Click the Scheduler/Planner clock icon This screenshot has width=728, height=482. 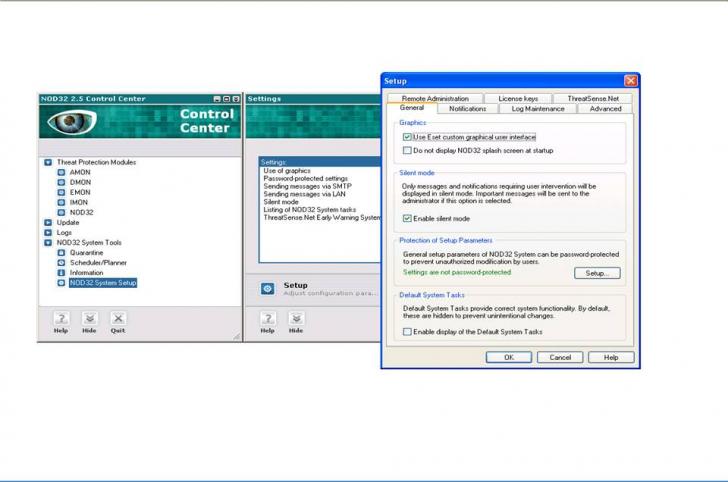pos(61,263)
